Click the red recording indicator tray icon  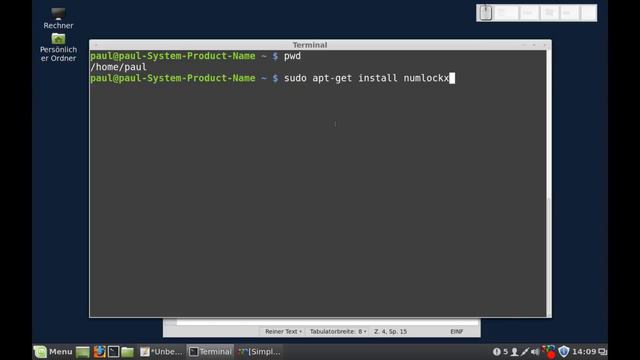click(x=549, y=351)
